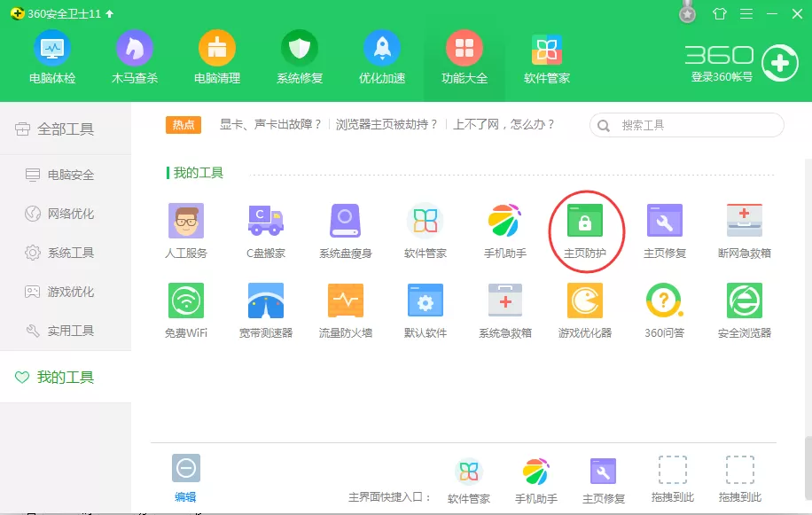Open 断网急救箱 tool
Screen dimensions: 812x515
(x=744, y=230)
